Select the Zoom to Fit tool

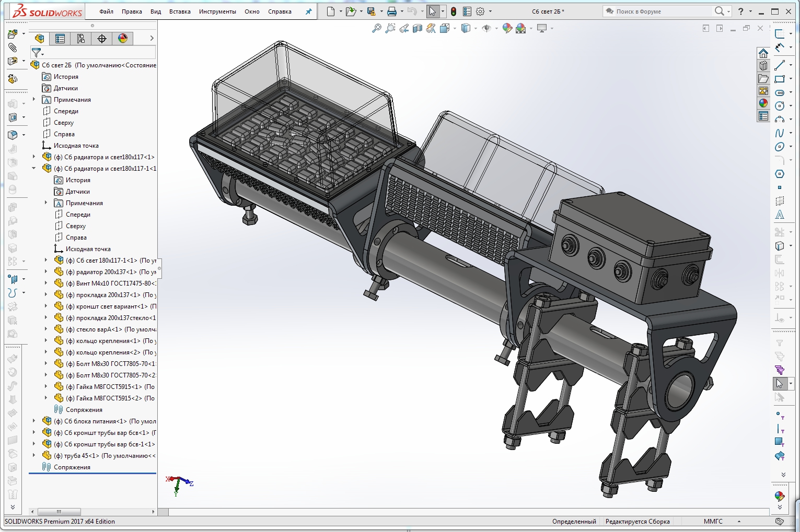(378, 29)
